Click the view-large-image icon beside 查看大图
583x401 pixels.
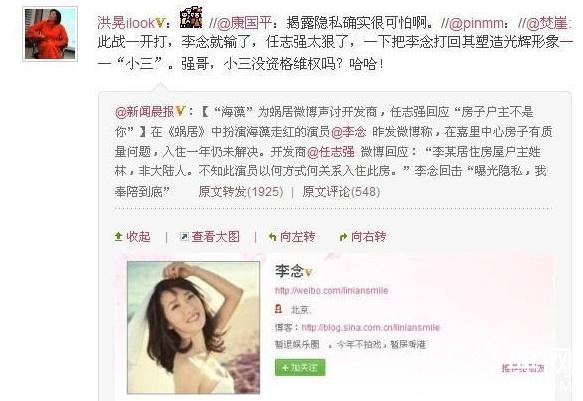point(184,237)
